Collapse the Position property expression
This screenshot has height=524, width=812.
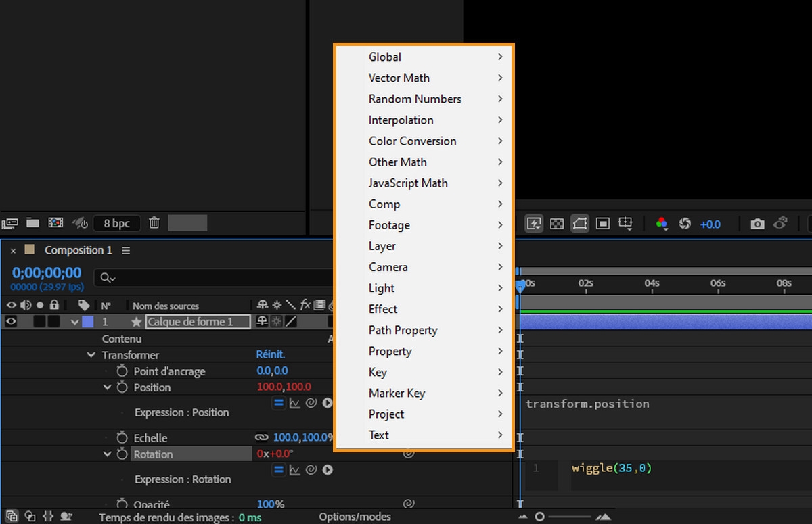107,387
